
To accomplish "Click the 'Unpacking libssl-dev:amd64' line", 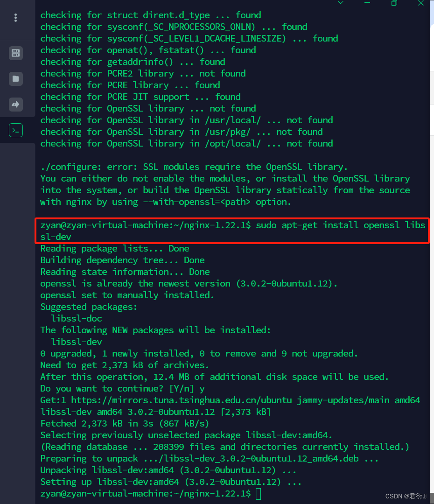I will pyautogui.click(x=168, y=470).
